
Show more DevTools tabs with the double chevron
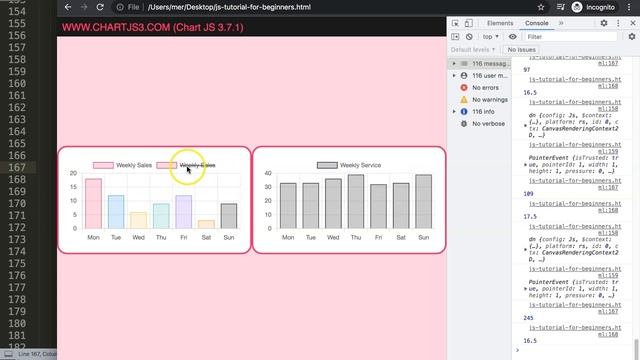tap(561, 23)
